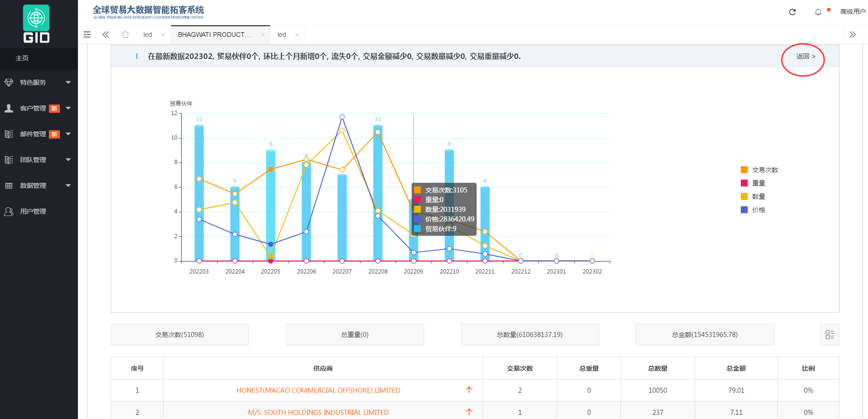The height and width of the screenshot is (419, 868).
Task: Close the last led tab
Action: pos(297,35)
